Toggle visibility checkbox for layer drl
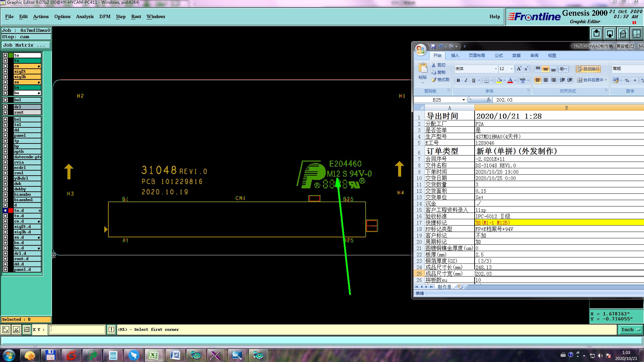This screenshot has height=362, width=644. click(5, 107)
